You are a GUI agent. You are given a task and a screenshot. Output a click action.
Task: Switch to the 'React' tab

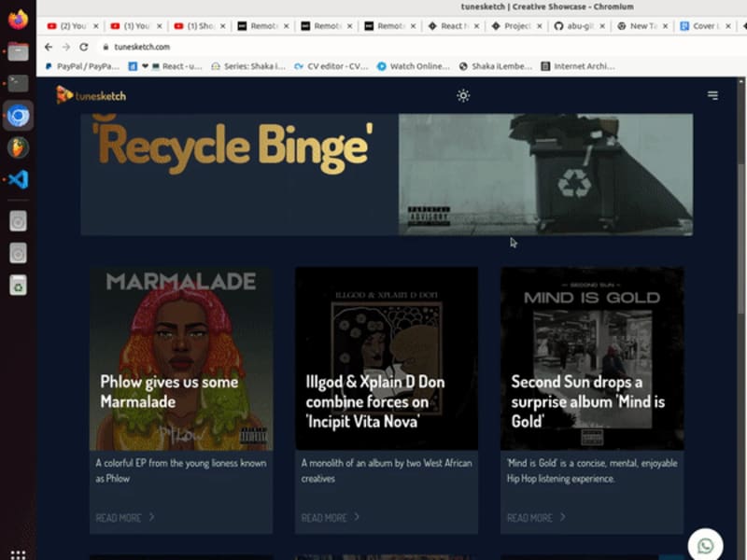click(454, 26)
